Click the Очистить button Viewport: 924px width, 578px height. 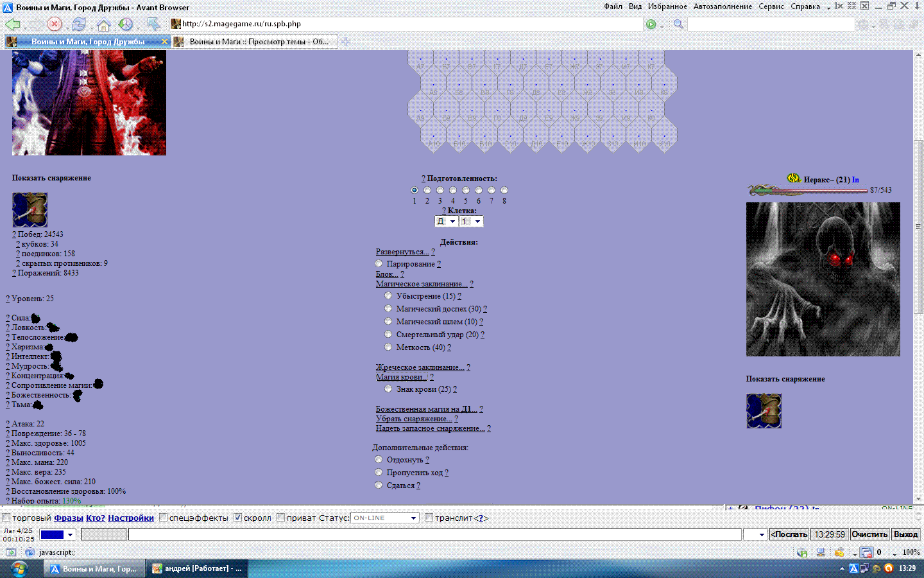(x=869, y=534)
